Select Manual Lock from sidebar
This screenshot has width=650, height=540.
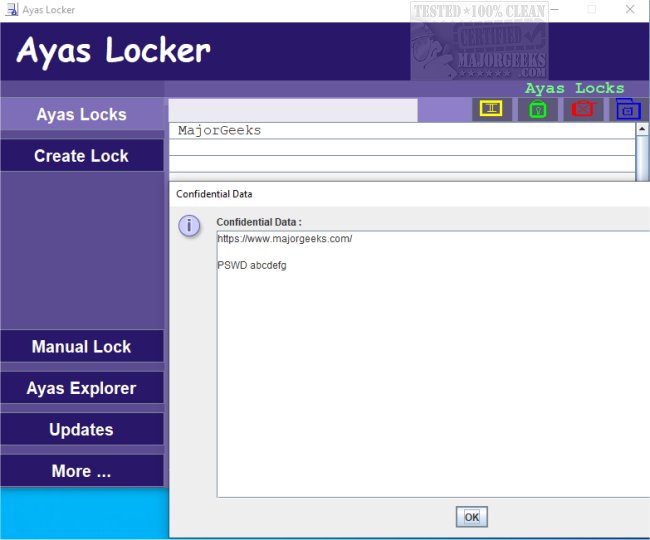click(82, 346)
